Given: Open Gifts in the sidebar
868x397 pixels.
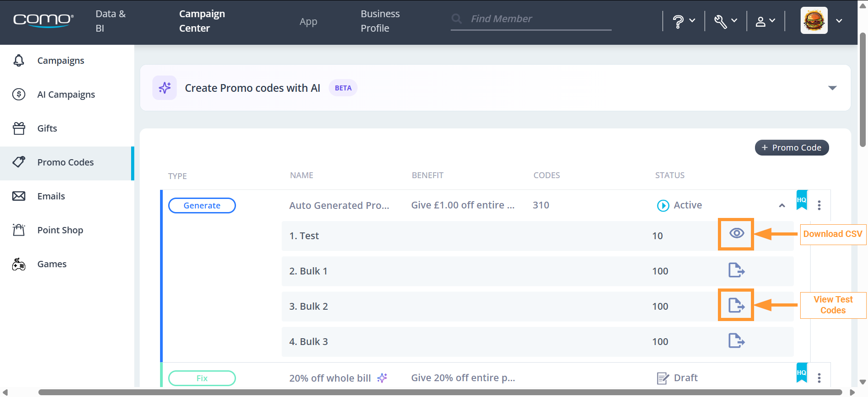Looking at the screenshot, I should (x=67, y=128).
